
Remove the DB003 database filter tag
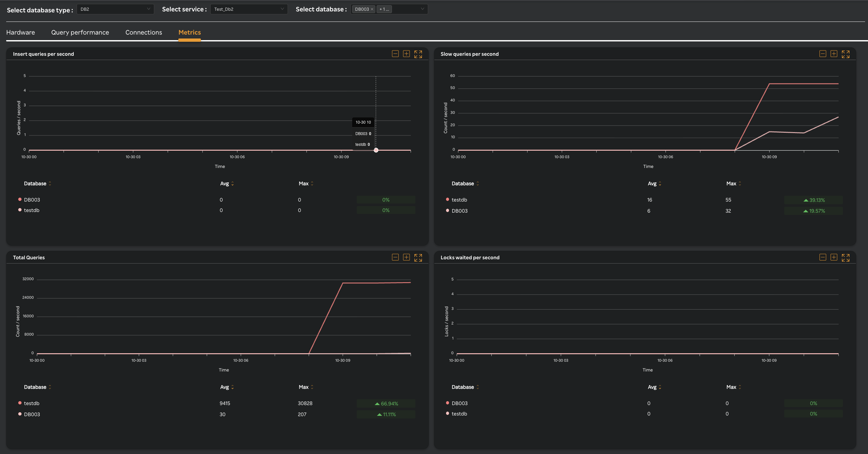coord(372,9)
